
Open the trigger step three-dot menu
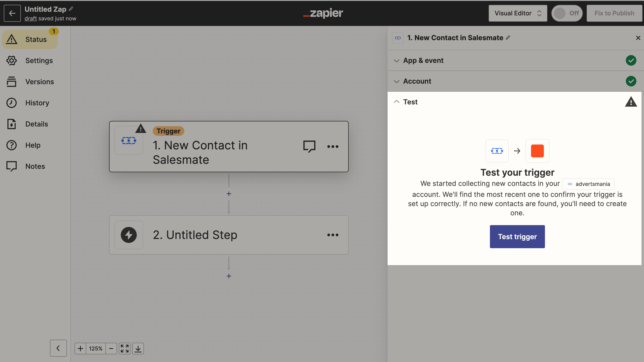click(333, 146)
